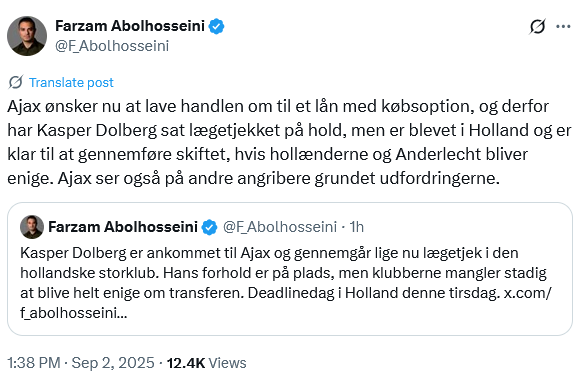Open the three-dot more options menu
The image size is (584, 385).
(563, 26)
